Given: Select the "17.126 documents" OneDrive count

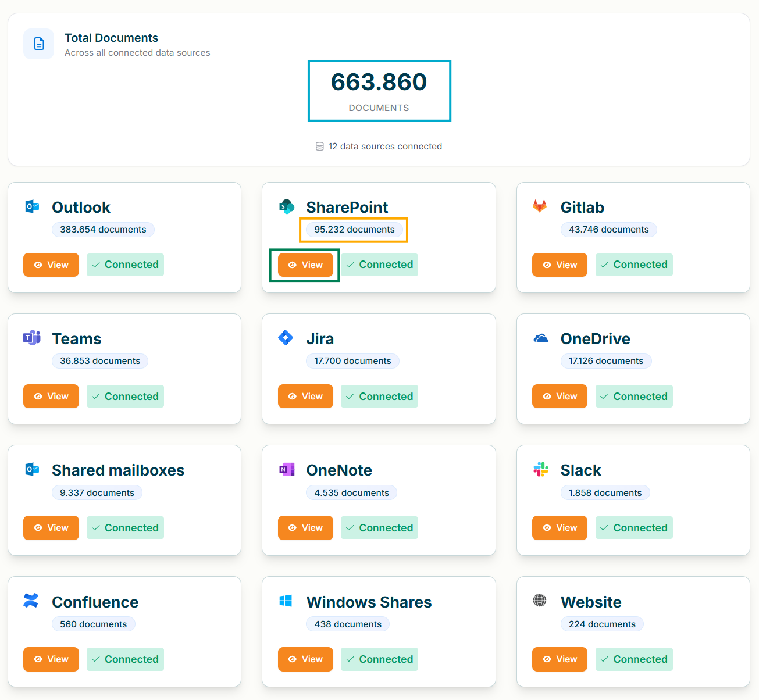Looking at the screenshot, I should pos(606,361).
